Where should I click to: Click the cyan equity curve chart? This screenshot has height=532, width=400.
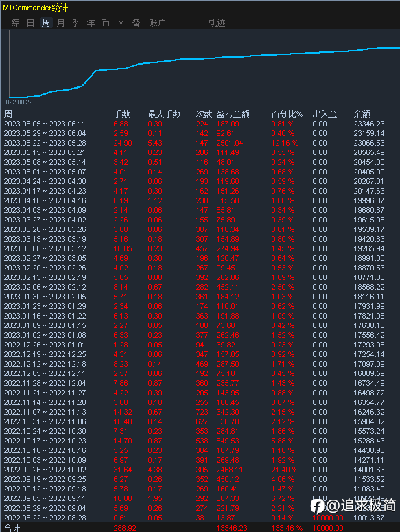point(204,64)
